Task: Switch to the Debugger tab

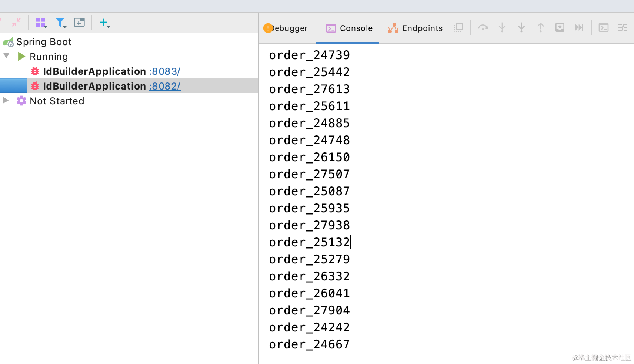Action: tap(285, 28)
